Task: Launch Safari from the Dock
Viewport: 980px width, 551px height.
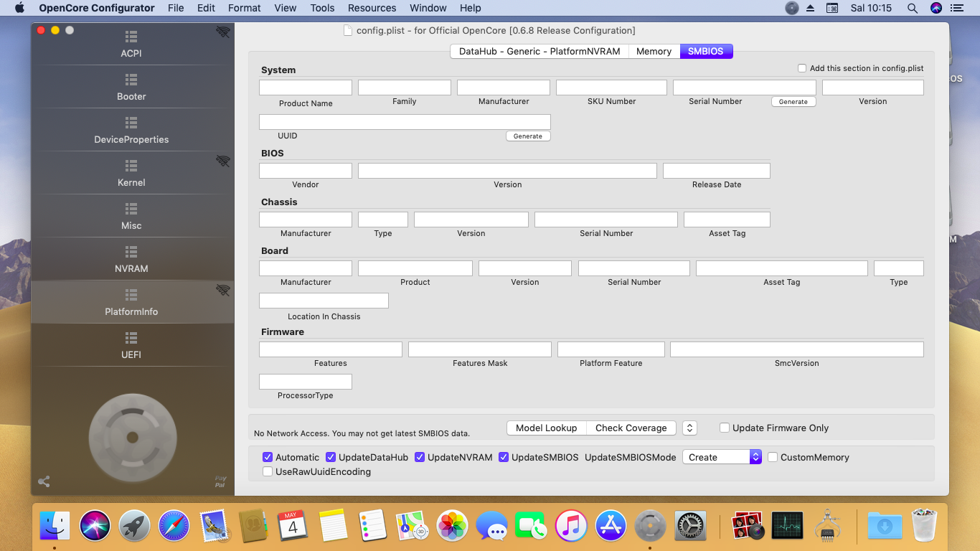Action: pyautogui.click(x=174, y=526)
